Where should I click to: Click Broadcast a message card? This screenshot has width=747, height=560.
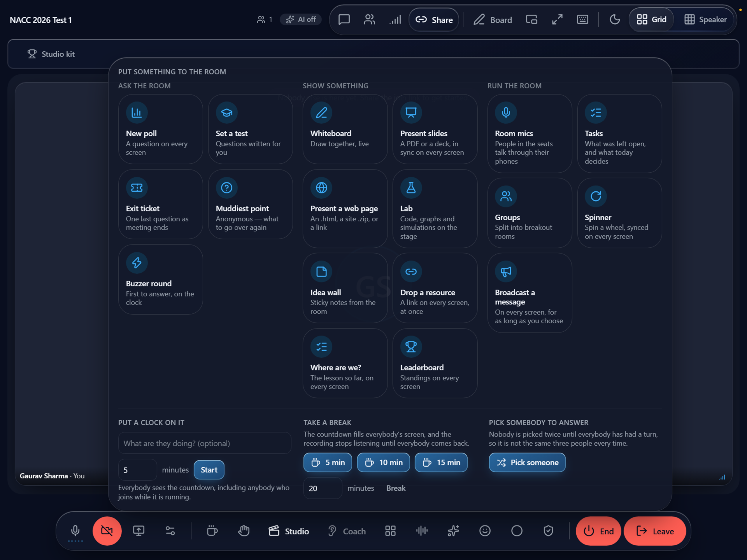click(x=530, y=293)
